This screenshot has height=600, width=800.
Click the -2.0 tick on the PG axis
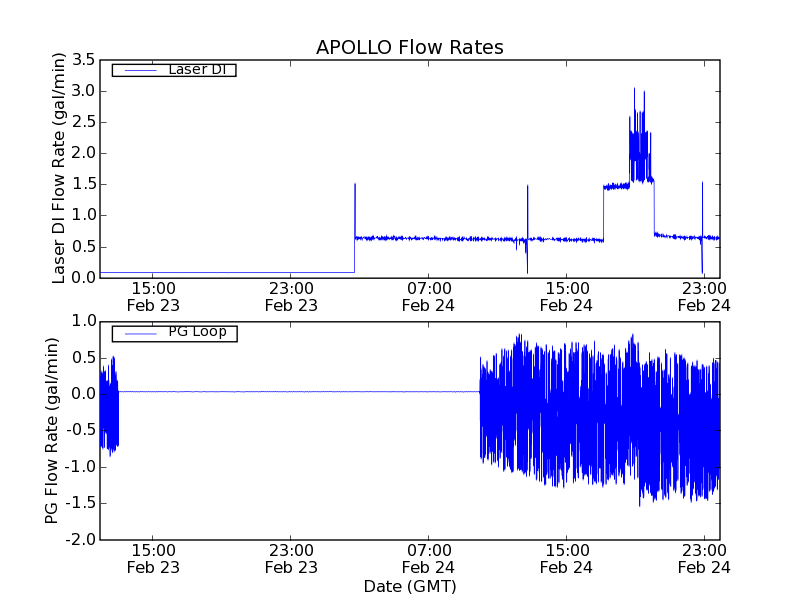tap(81, 540)
